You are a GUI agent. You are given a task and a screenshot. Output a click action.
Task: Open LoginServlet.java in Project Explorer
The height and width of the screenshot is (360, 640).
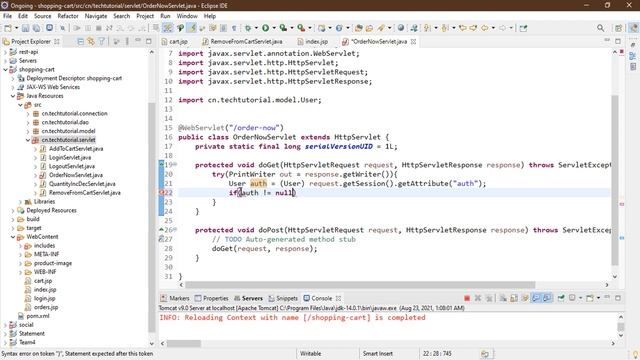coord(70,158)
